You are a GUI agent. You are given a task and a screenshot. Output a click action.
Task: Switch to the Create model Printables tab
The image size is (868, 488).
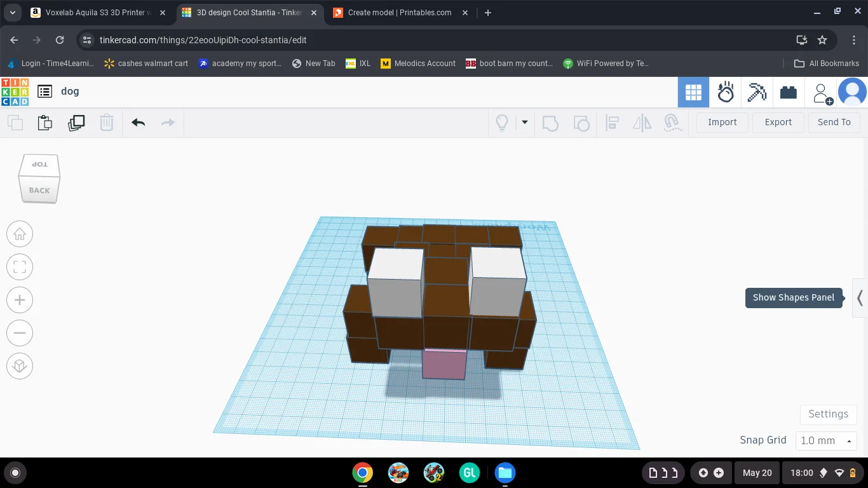coord(400,13)
